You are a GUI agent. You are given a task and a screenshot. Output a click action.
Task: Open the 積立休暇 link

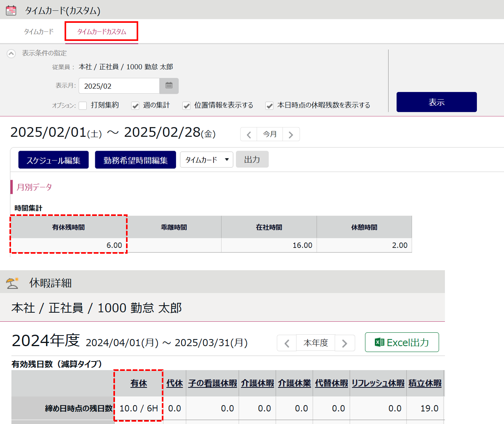(x=425, y=383)
